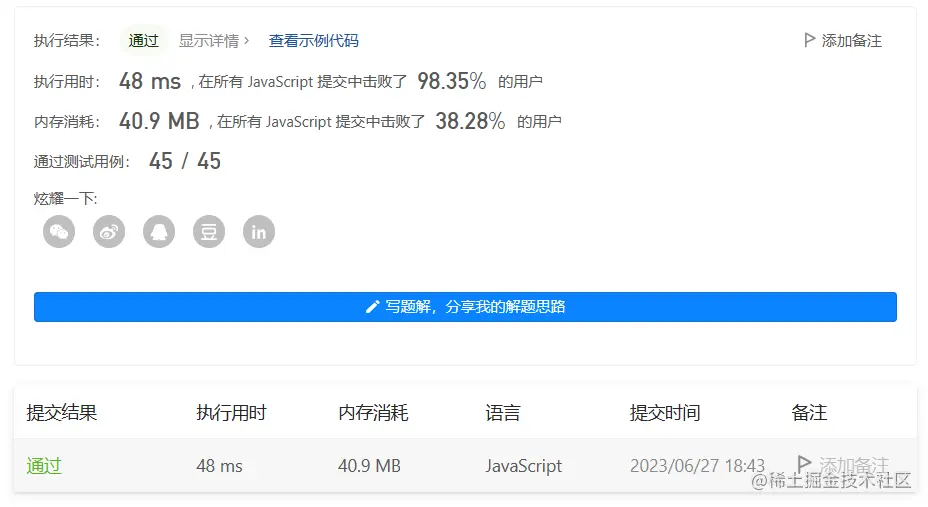The width and height of the screenshot is (928, 507).
Task: Click the 提交时间 column header
Action: click(665, 412)
